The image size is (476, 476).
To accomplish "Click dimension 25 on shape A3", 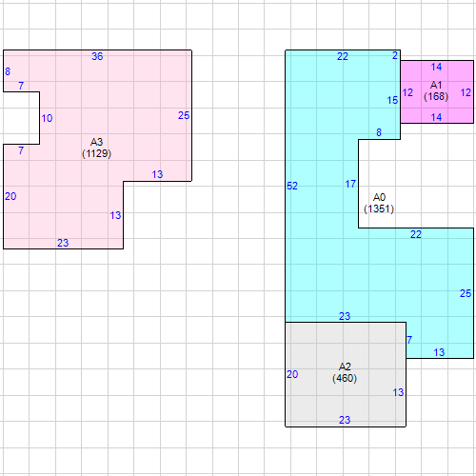I will 184,115.
